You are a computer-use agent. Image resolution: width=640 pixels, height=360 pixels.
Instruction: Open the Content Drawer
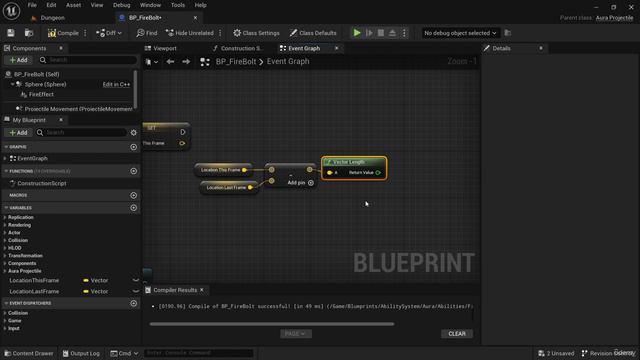click(29, 353)
